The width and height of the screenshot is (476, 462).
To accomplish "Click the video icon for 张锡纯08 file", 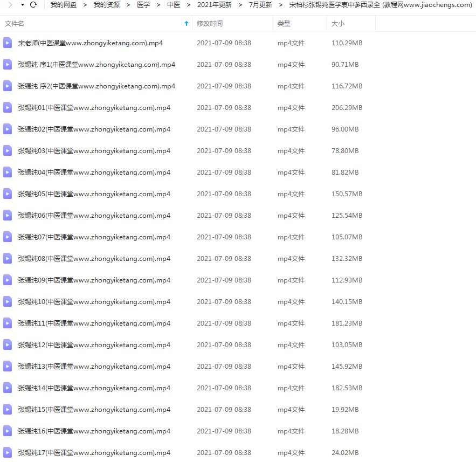I will [8, 258].
